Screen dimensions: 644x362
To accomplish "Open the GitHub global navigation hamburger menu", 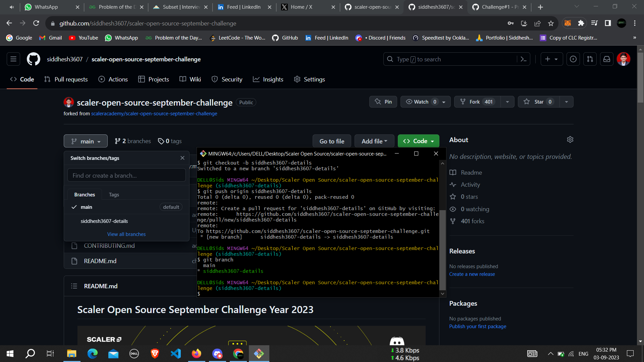I will click(13, 59).
